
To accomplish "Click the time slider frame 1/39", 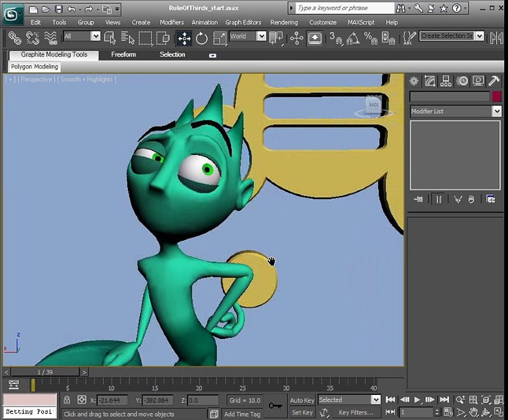I will [x=45, y=372].
